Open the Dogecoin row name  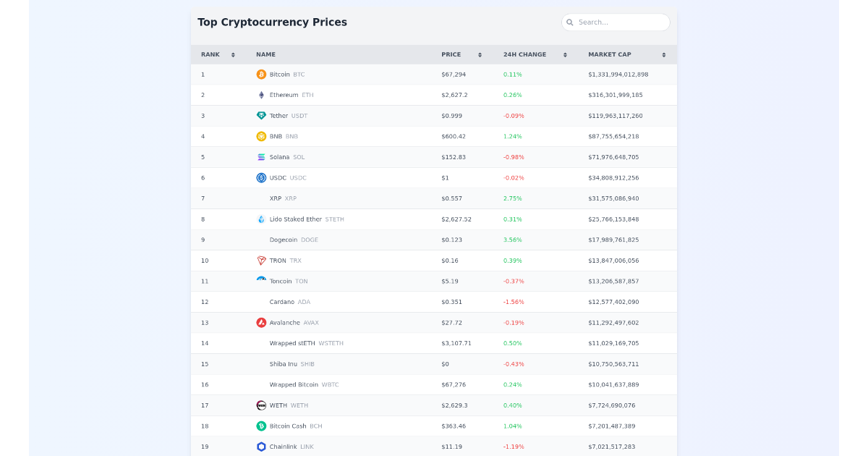pyautogui.click(x=284, y=240)
